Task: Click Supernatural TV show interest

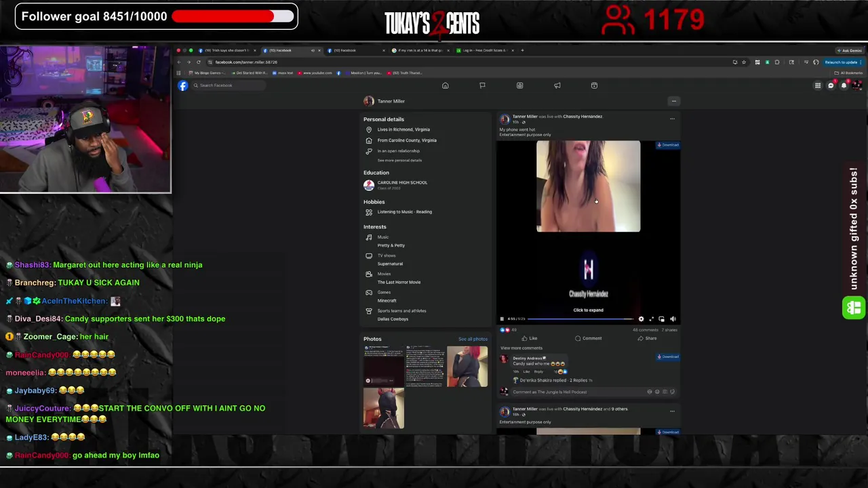Action: click(390, 264)
